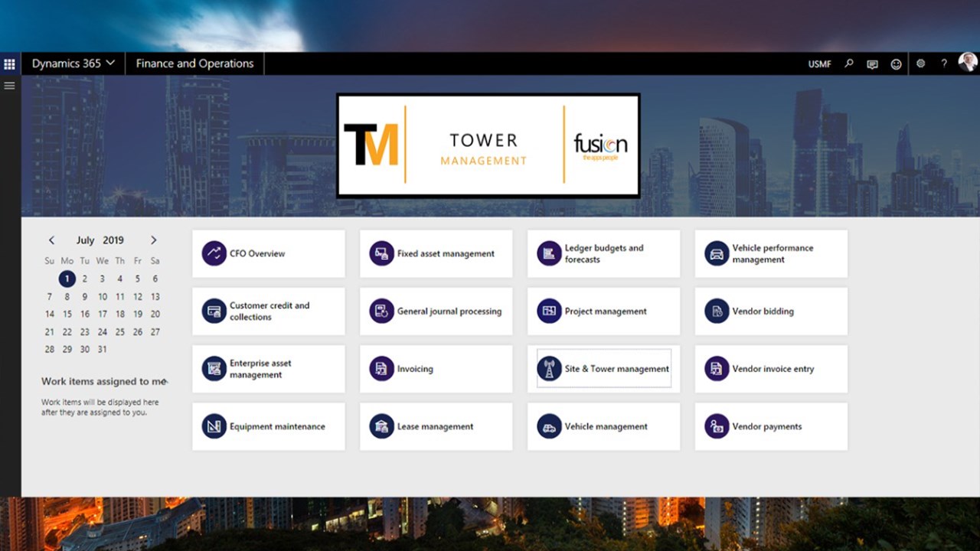980x551 pixels.
Task: Select July 10 in the calendar
Action: pos(103,296)
